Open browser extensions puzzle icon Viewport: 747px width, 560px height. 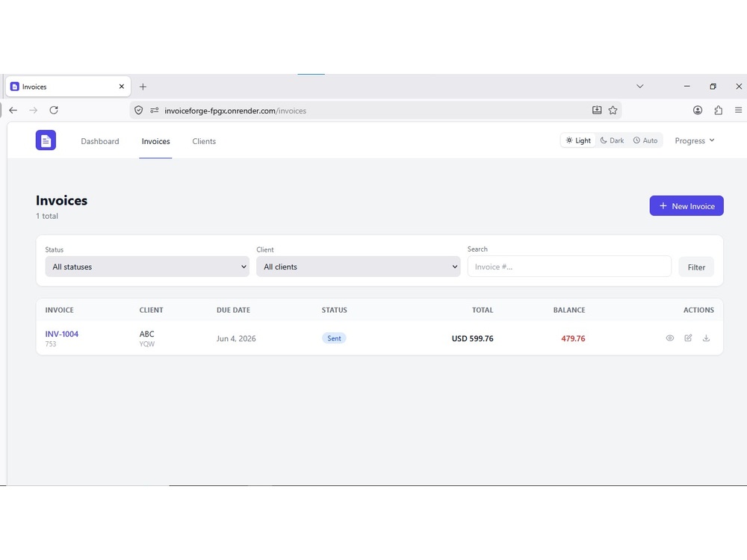(x=719, y=111)
